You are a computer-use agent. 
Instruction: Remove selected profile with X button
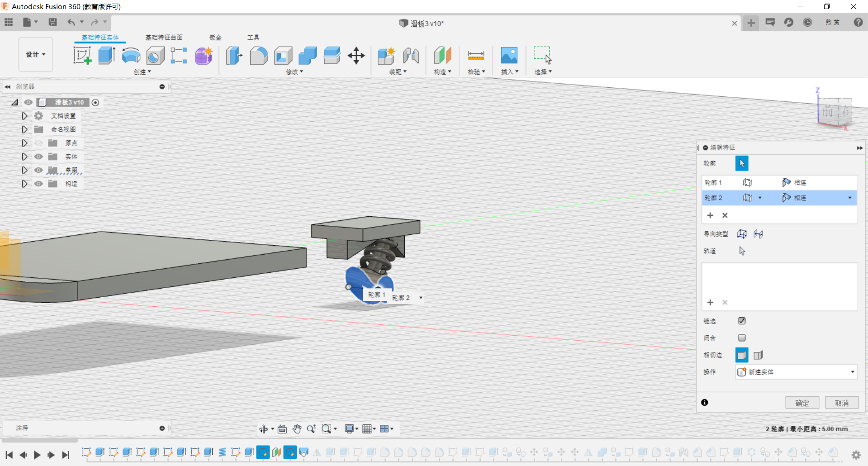pos(725,215)
